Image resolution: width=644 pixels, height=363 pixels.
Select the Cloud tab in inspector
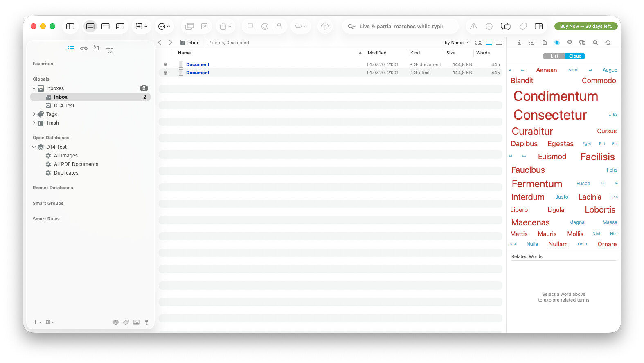(x=575, y=56)
